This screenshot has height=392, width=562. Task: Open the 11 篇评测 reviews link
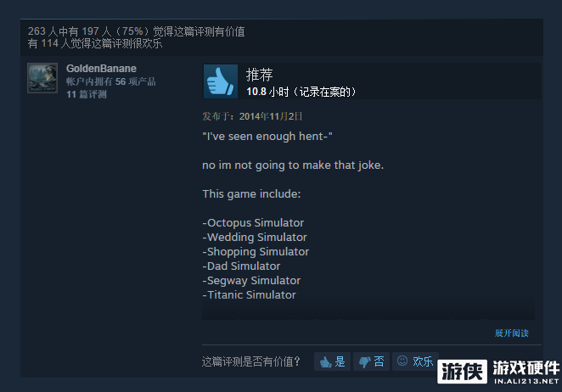pyautogui.click(x=87, y=94)
